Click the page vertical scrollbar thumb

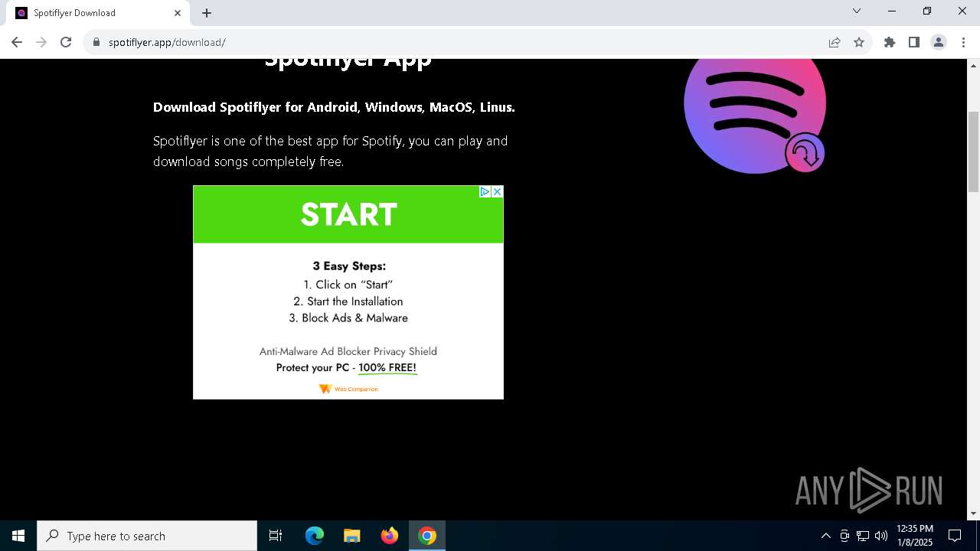973,152
